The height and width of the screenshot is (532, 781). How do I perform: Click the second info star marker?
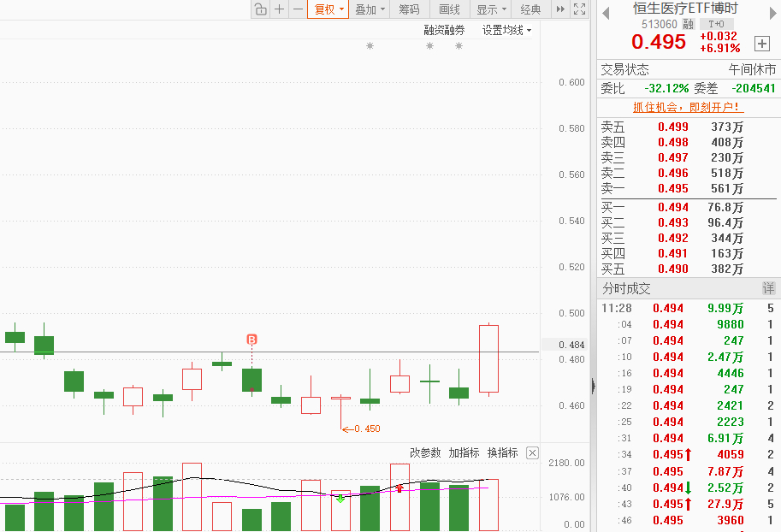[x=429, y=46]
